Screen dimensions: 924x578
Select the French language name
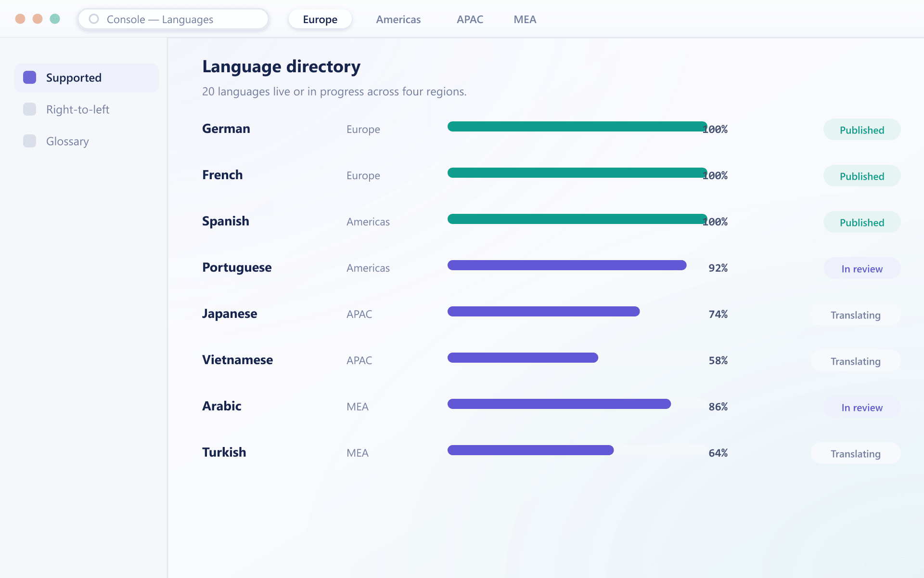click(222, 175)
